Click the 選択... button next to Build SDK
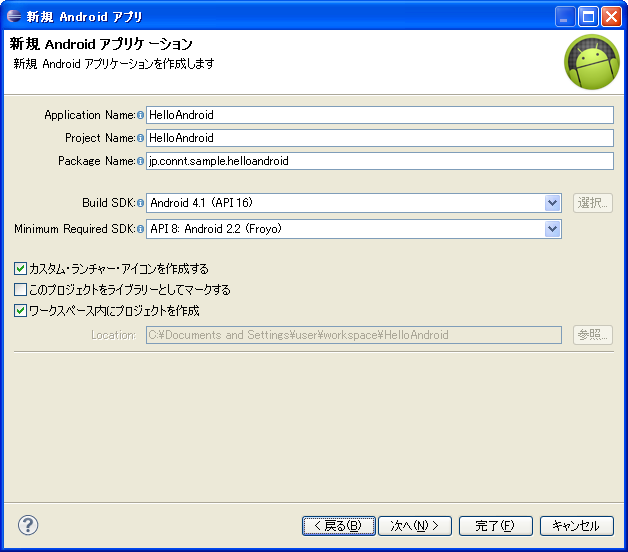 tap(593, 203)
